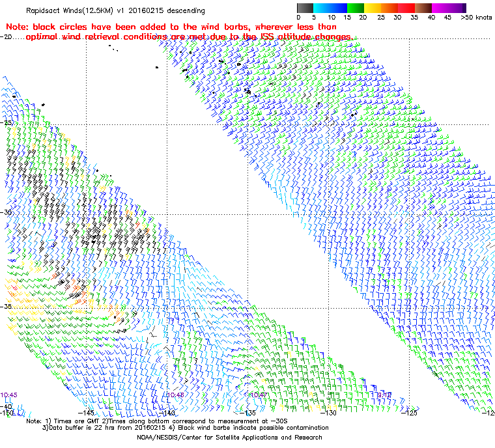
Task: Click the -130 longitude axis label
Action: 328,413
